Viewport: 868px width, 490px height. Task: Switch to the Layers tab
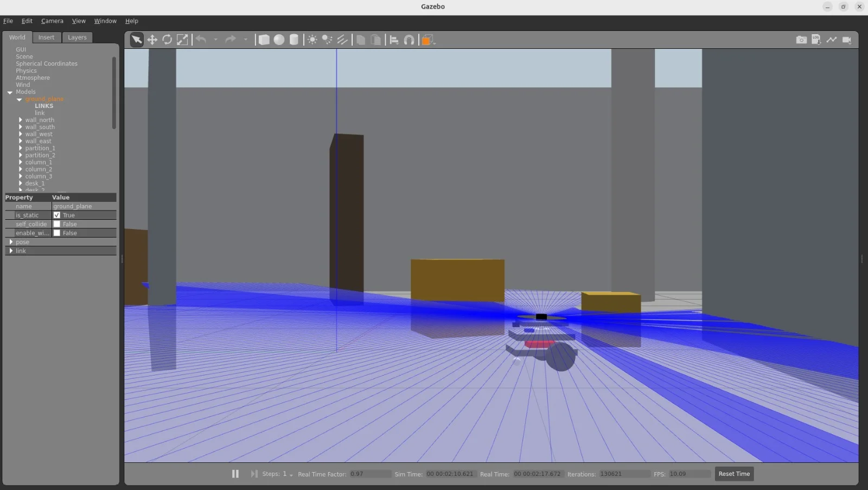(x=77, y=37)
